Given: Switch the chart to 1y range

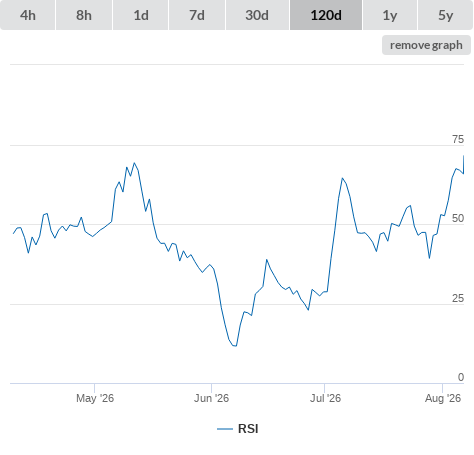Looking at the screenshot, I should pyautogui.click(x=390, y=15).
